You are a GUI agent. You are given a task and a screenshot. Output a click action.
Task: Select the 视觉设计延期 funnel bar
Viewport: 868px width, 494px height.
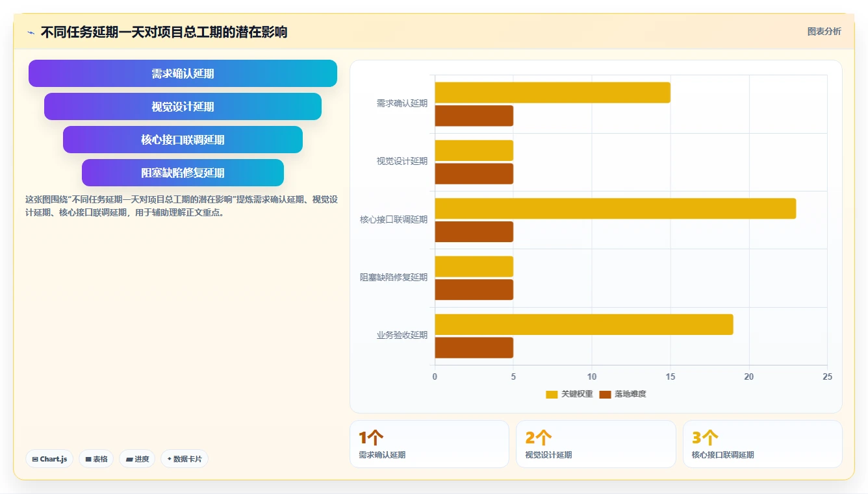tap(183, 106)
